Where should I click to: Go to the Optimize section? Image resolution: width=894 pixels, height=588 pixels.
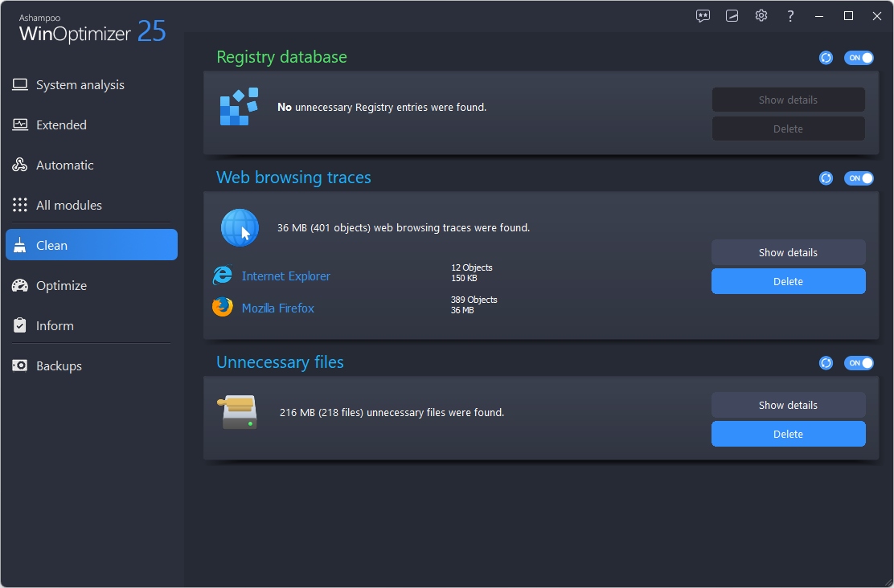coord(61,286)
